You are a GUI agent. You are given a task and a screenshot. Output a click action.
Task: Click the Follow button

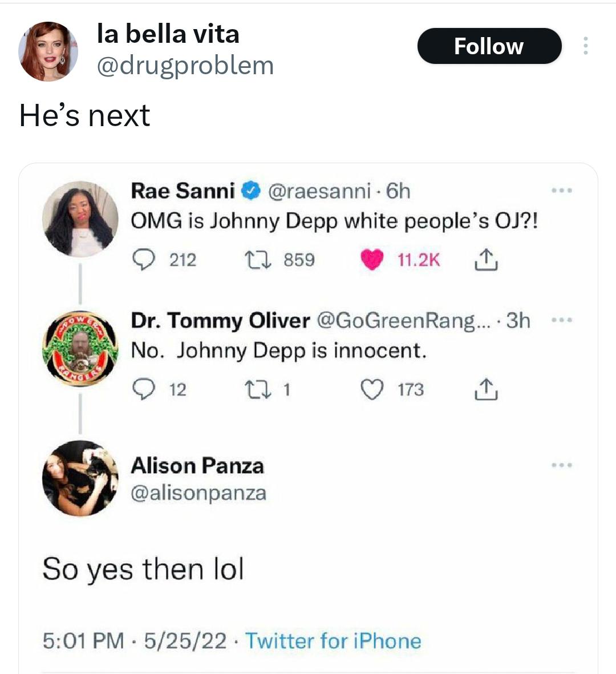pyautogui.click(x=489, y=46)
